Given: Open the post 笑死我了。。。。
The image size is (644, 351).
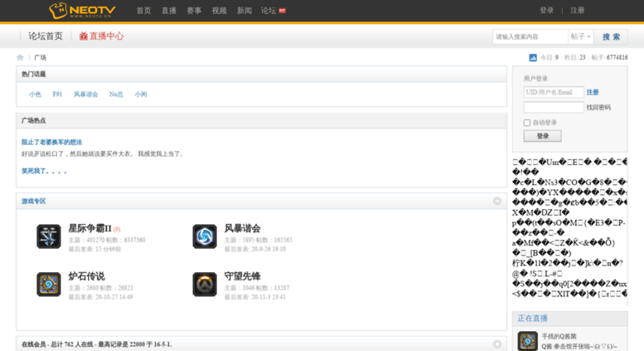Looking at the screenshot, I should click(x=44, y=171).
